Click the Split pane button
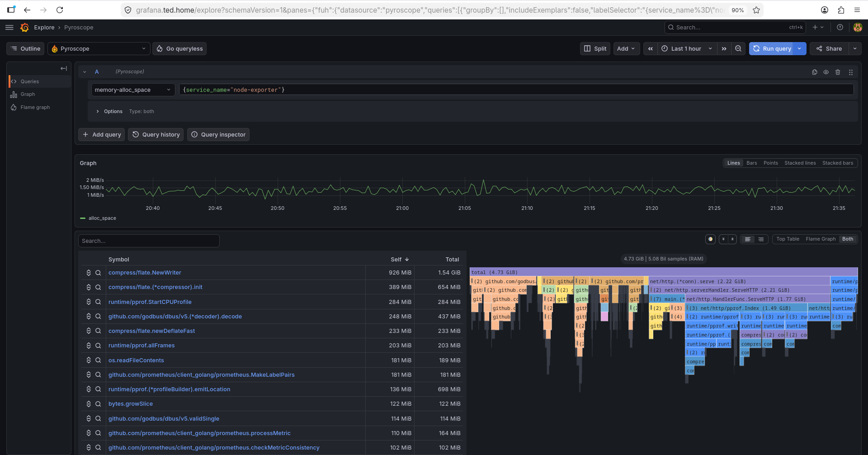Viewport: 868px width, 455px height. pyautogui.click(x=595, y=49)
